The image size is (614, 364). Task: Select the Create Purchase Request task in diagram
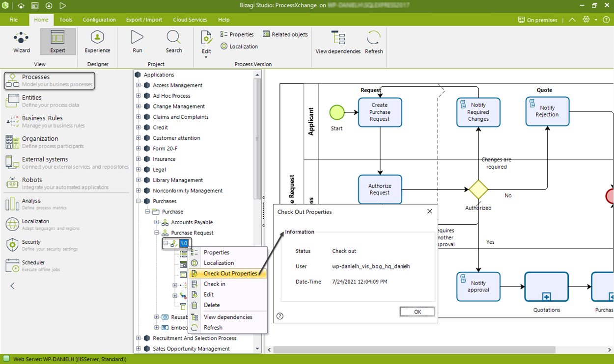point(380,112)
